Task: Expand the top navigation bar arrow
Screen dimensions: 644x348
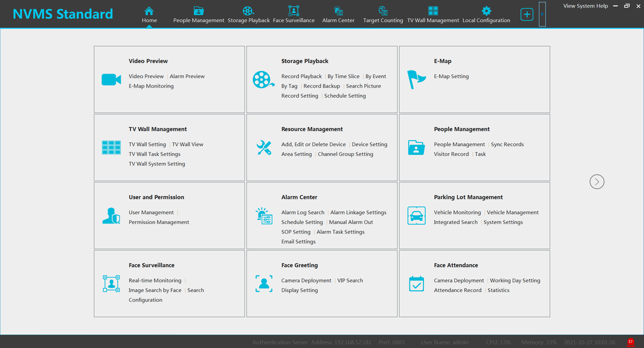Action: 542,14
